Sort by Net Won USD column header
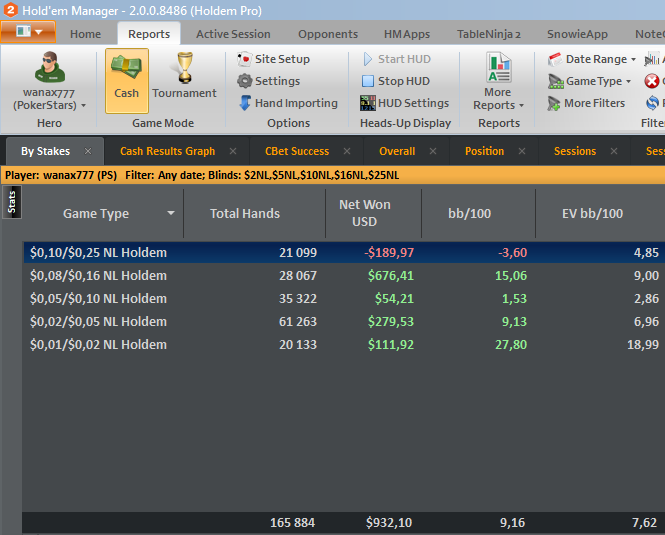Image resolution: width=665 pixels, height=535 pixels. click(x=365, y=213)
